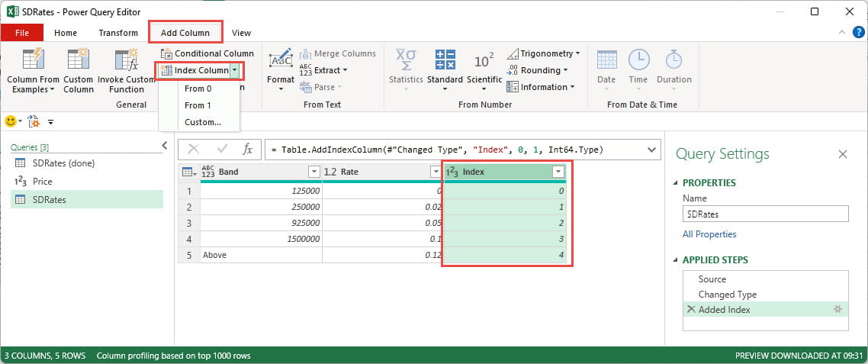
Task: Switch to the Transform tab
Action: 118,33
